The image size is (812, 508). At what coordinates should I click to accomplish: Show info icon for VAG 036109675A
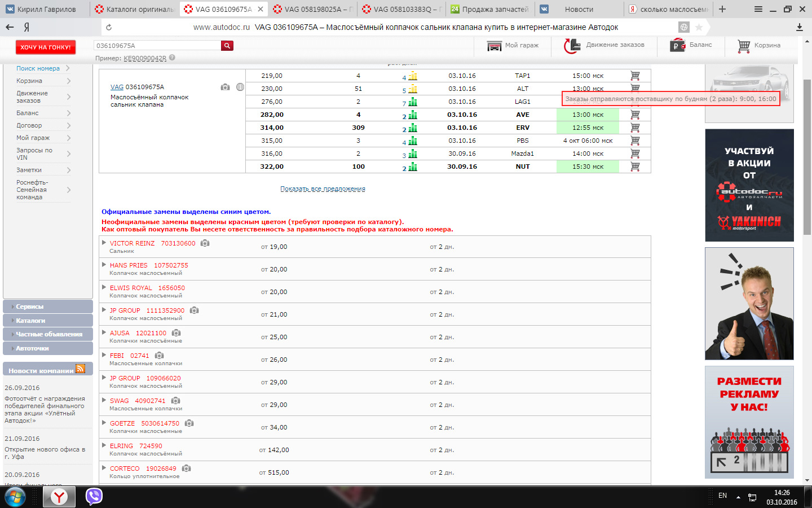click(240, 87)
